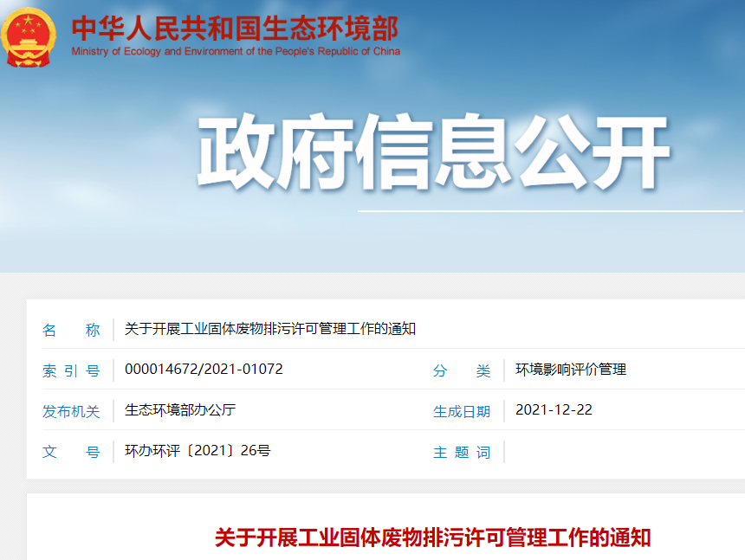
Task: Select the 分类 field label
Action: coord(462,370)
